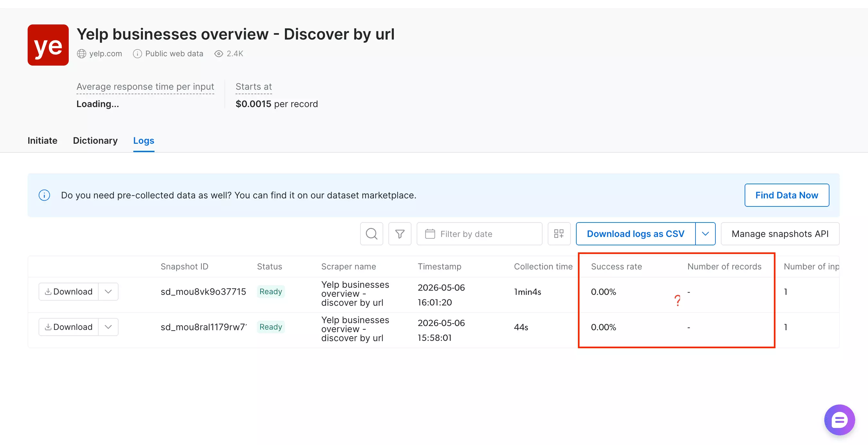Click the 2.4K views count
Image resolution: width=868 pixels, height=445 pixels.
[x=235, y=54]
